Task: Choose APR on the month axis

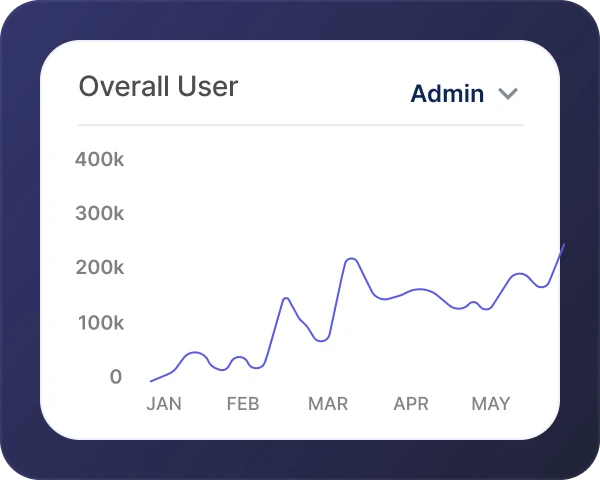Action: click(x=411, y=404)
